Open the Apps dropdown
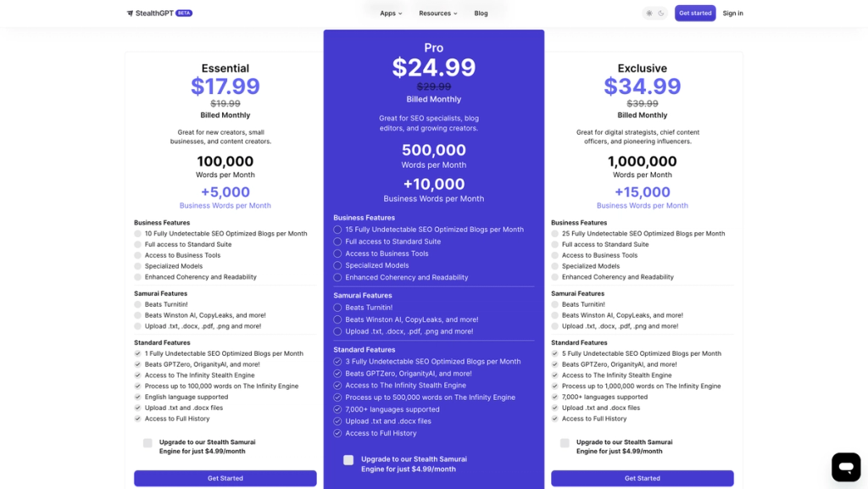 click(389, 13)
